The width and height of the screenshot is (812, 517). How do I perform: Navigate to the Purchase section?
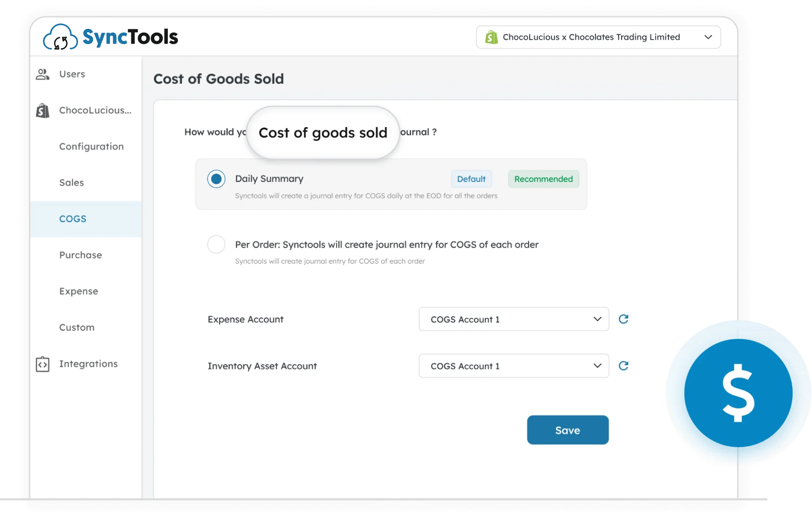click(80, 255)
